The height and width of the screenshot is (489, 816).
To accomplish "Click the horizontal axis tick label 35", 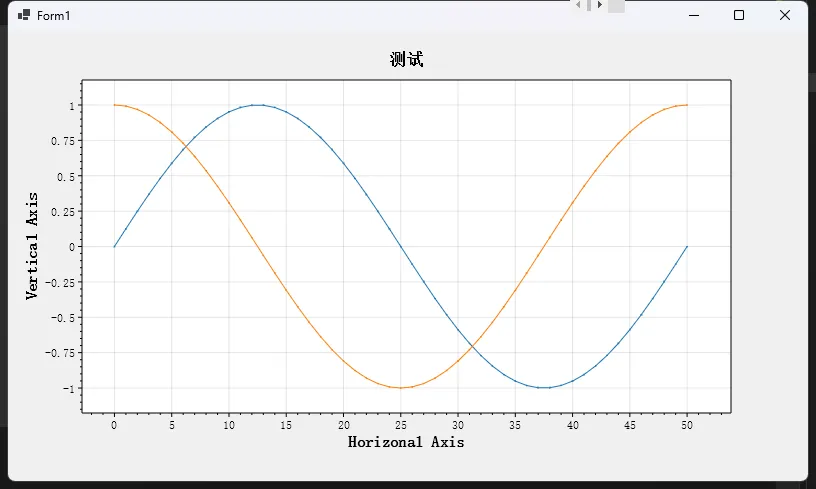I will [515, 425].
